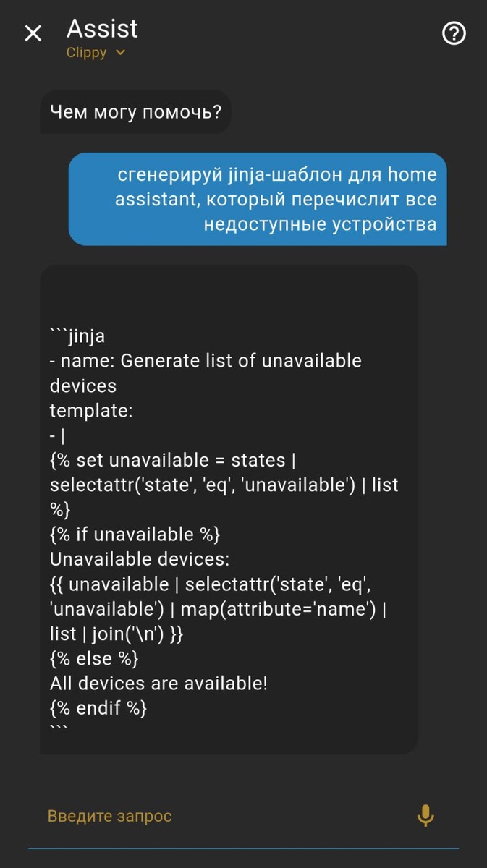Open the help question mark icon

coord(454,33)
